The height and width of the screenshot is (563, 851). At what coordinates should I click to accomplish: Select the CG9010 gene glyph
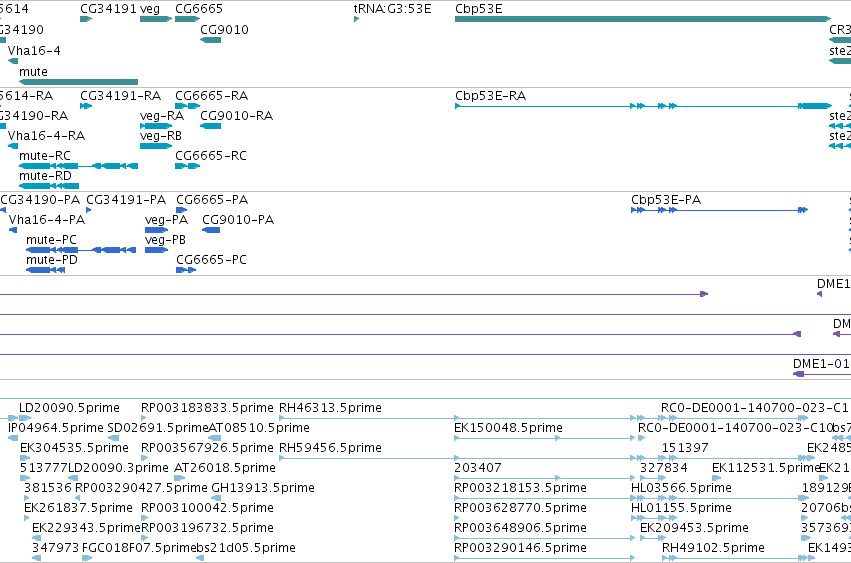211,40
